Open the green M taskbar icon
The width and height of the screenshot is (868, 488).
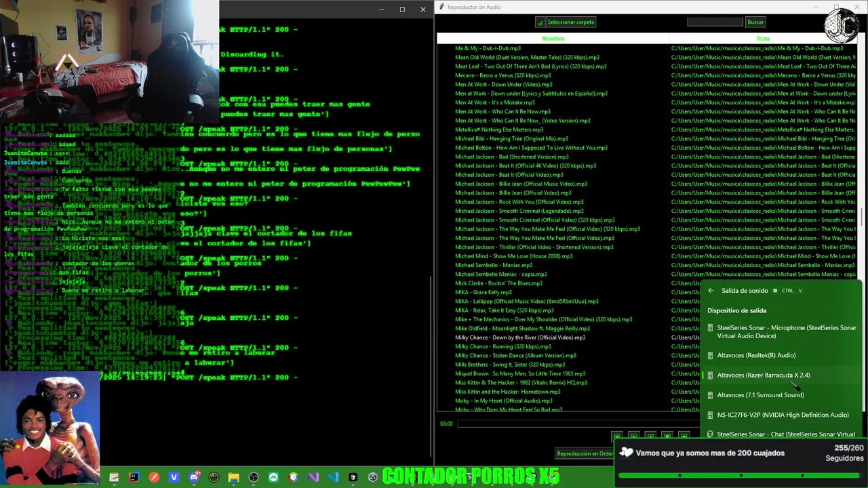(x=273, y=477)
